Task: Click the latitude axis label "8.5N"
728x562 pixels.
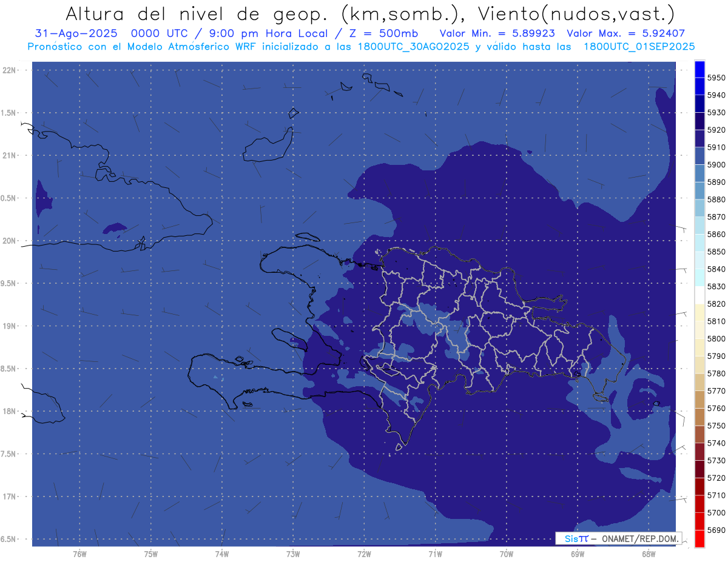Action: click(x=9, y=369)
